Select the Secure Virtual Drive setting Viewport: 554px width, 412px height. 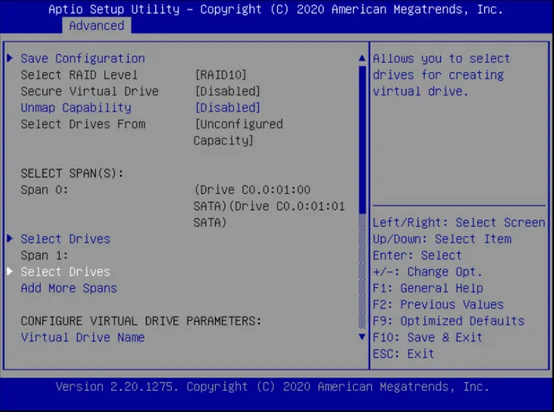(90, 91)
